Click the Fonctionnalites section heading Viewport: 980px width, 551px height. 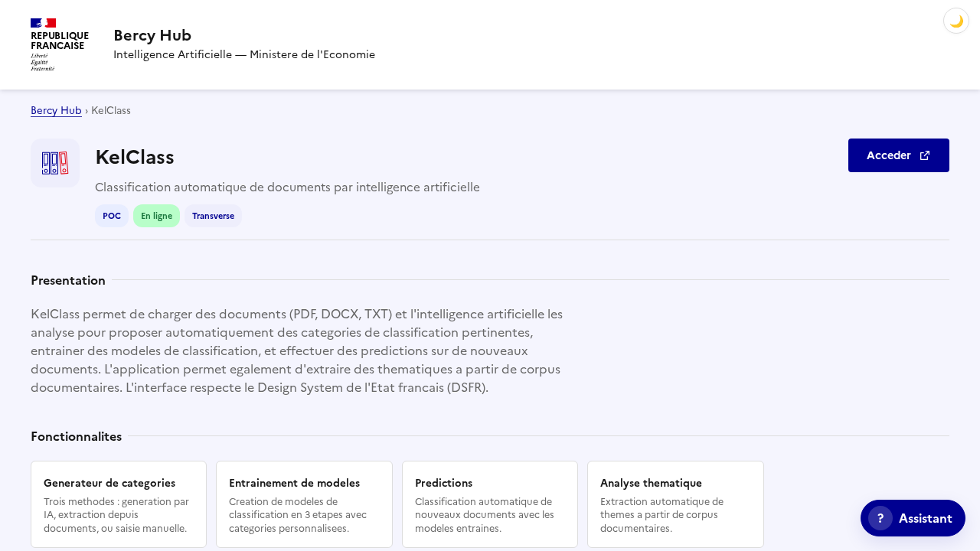pos(76,436)
